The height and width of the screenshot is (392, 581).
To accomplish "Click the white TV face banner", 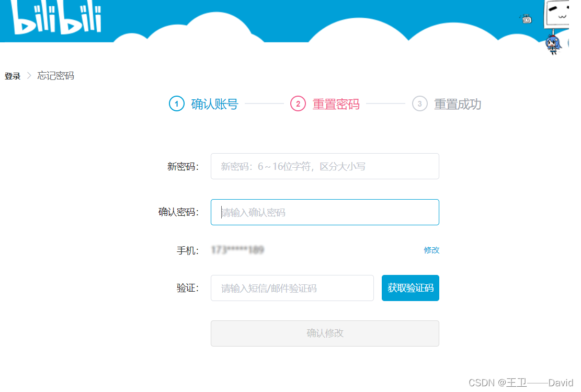I will pos(557,14).
